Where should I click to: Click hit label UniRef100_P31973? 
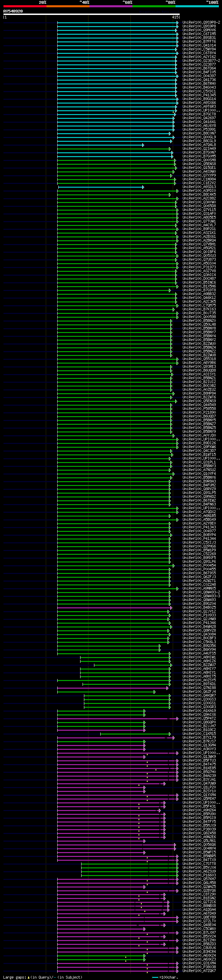pos(199,267)
